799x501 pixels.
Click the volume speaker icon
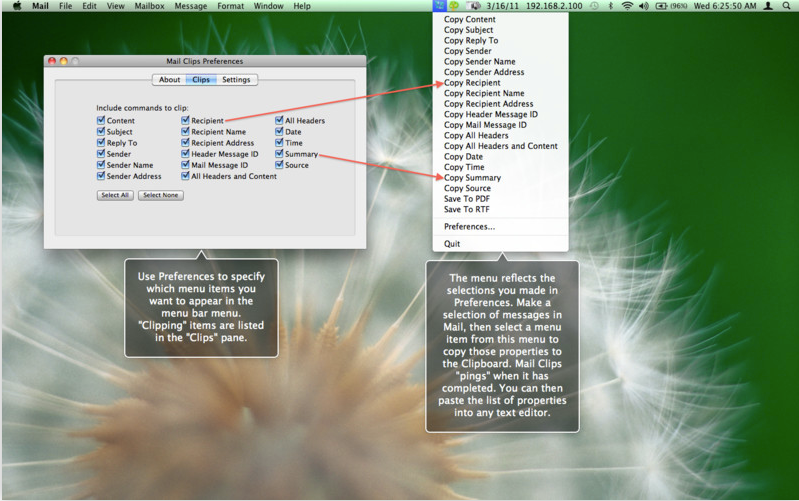pos(644,6)
